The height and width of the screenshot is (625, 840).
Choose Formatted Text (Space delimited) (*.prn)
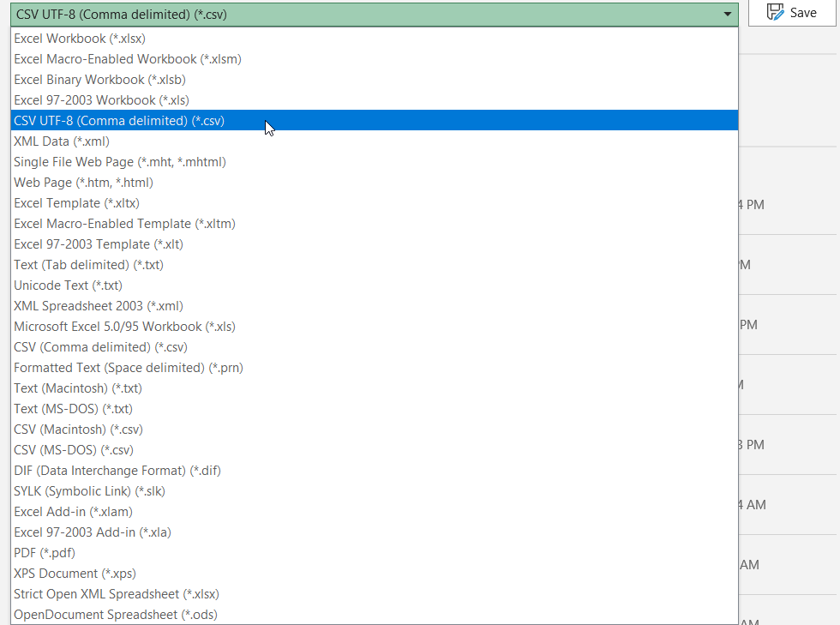tap(374, 368)
